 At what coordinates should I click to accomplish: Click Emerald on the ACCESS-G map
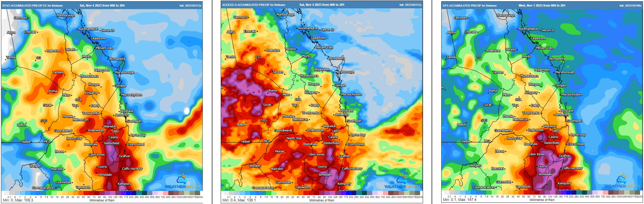[250, 31]
